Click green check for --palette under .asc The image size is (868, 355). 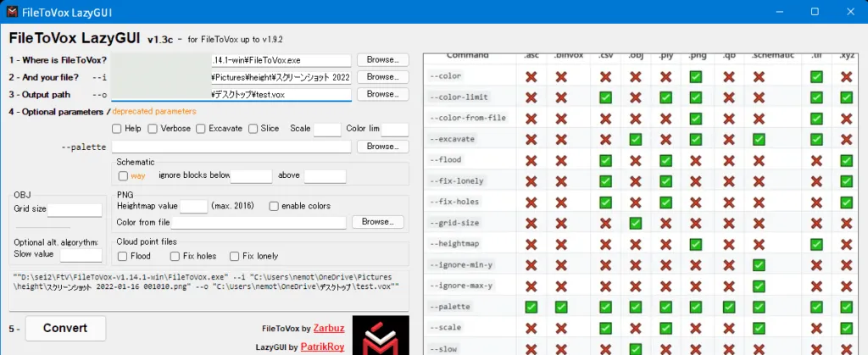(531, 307)
